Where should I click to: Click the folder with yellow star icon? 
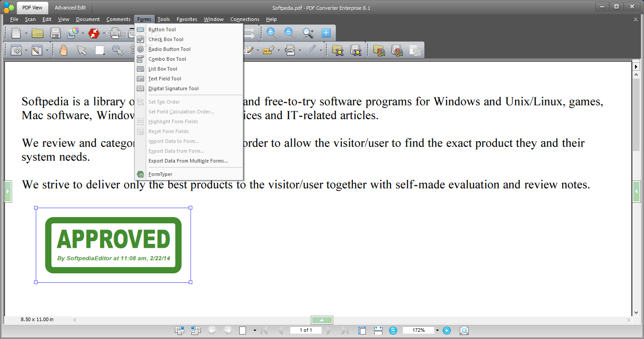point(338,50)
